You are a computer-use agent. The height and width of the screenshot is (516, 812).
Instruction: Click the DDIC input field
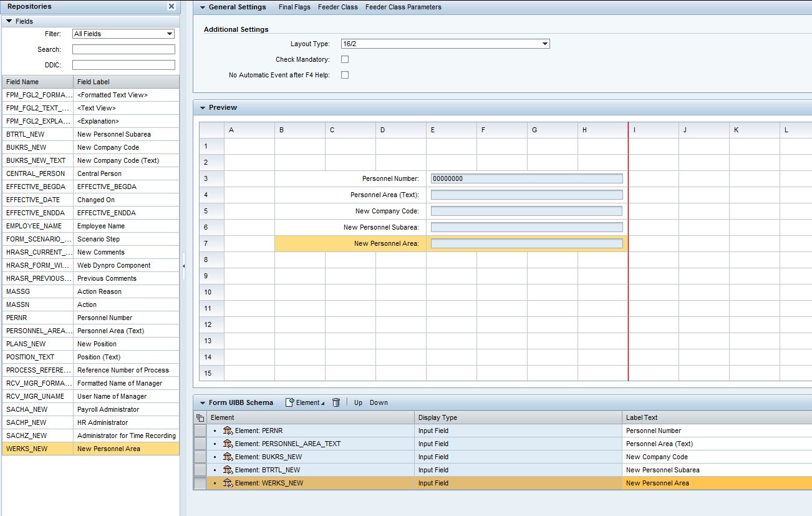click(x=123, y=65)
